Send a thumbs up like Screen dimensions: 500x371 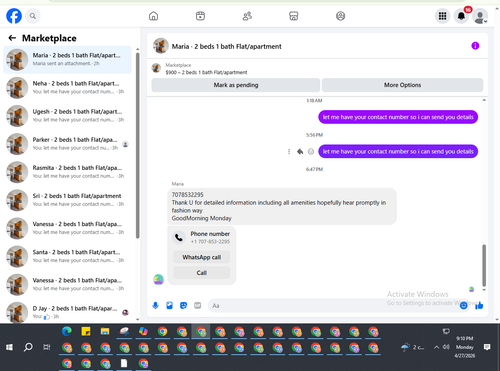click(479, 305)
